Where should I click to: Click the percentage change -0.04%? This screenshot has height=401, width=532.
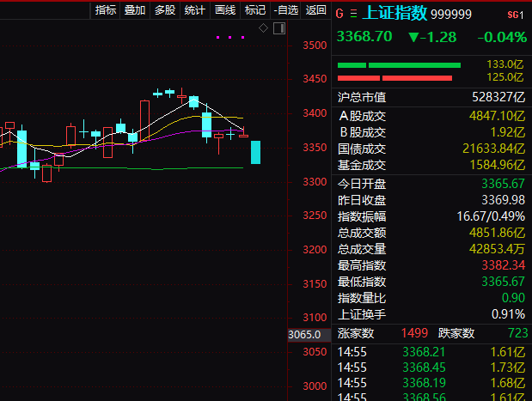[502, 37]
